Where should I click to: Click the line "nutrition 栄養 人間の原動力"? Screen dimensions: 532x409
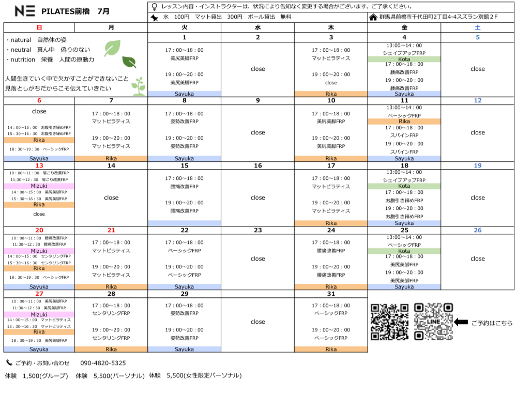click(50, 59)
